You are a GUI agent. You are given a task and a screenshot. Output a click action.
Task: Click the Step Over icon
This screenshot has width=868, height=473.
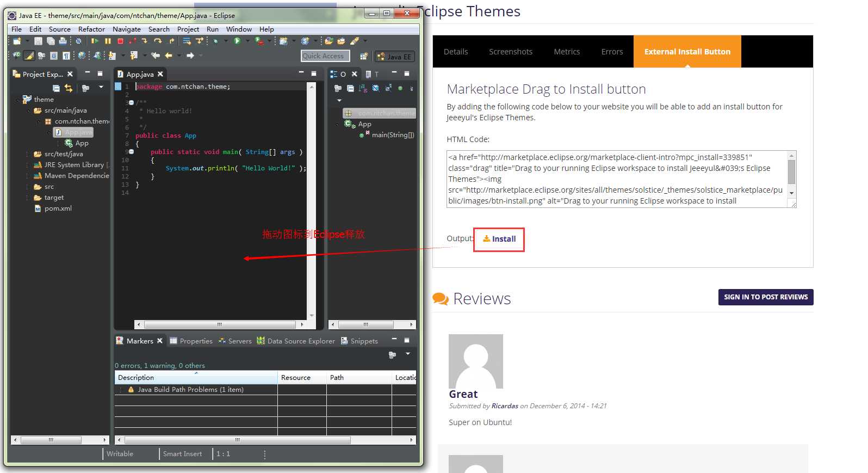click(x=158, y=41)
